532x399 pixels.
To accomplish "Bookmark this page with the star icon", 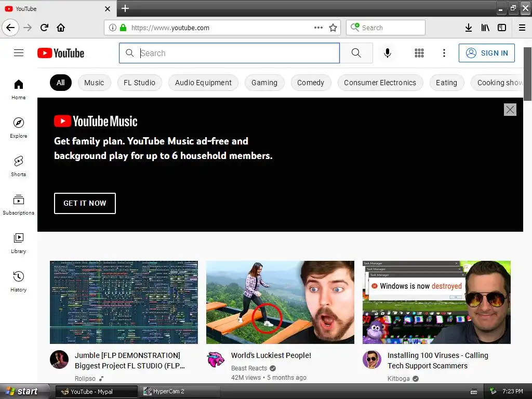I will (x=333, y=28).
